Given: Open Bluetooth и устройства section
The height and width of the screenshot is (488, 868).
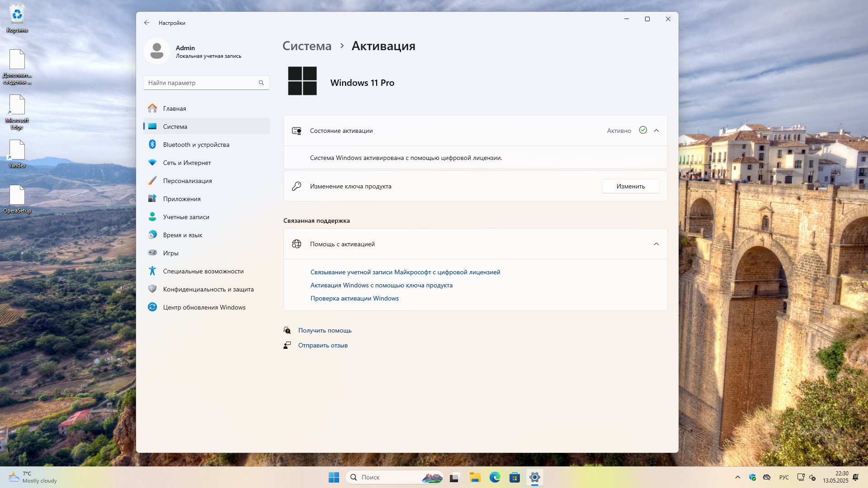Looking at the screenshot, I should (x=196, y=145).
